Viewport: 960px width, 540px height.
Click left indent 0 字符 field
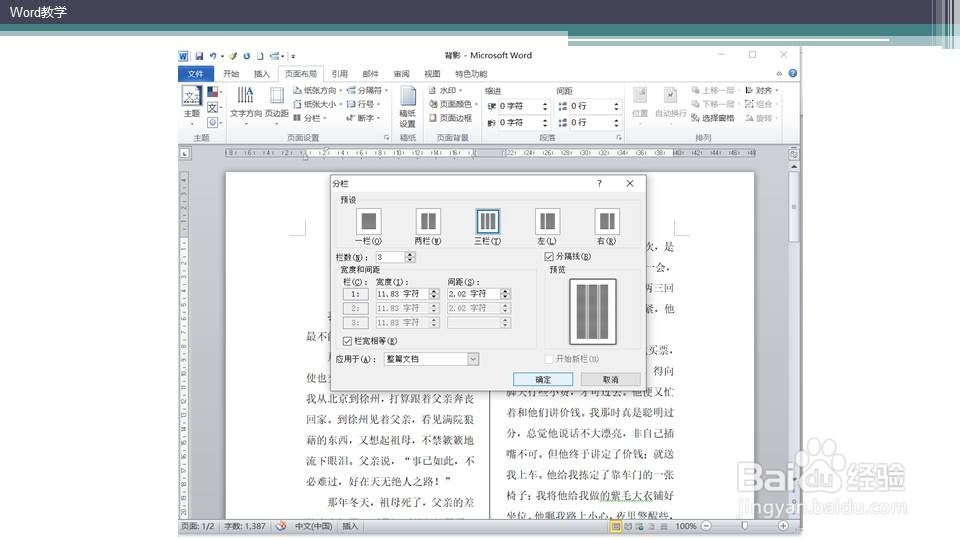[x=519, y=107]
